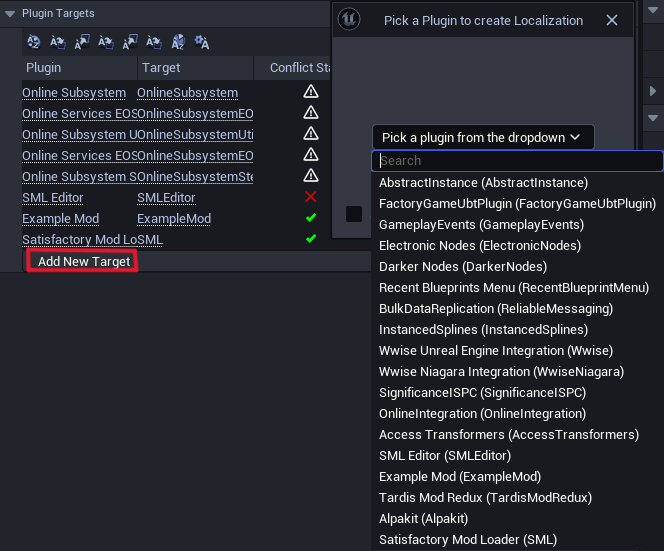
Task: Open the Online Subsystem plugin link
Action: tap(74, 93)
